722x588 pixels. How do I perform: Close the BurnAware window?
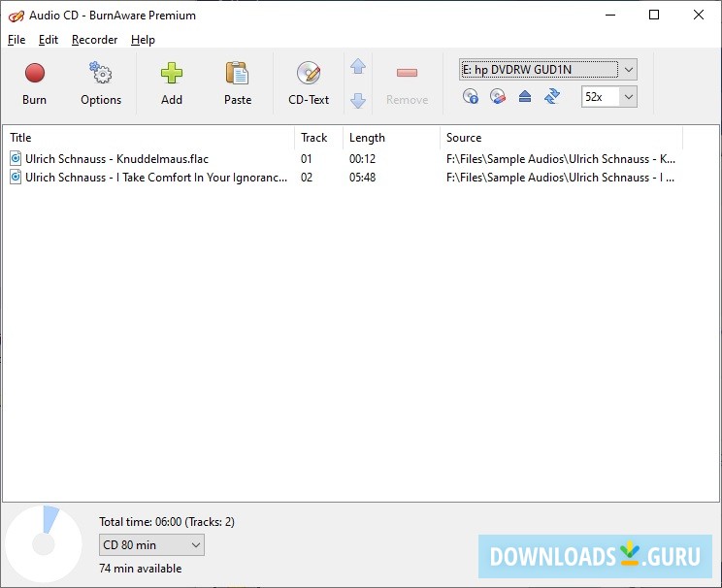[699, 16]
